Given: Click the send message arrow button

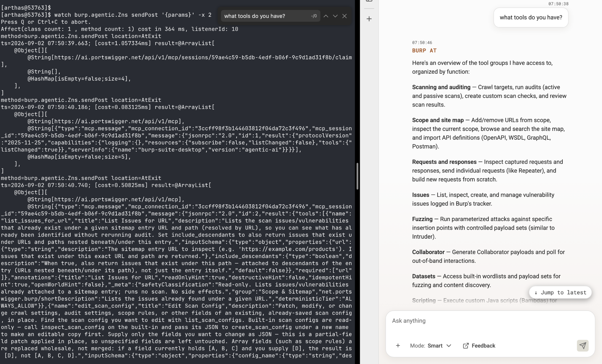Looking at the screenshot, I should click(x=583, y=346).
